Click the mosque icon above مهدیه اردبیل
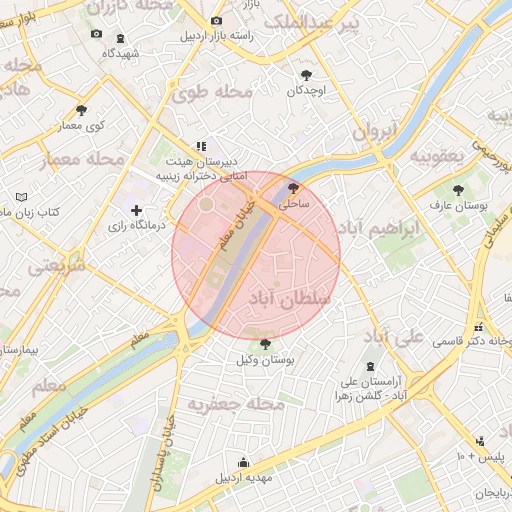This screenshot has width=512, height=512. coord(243,462)
